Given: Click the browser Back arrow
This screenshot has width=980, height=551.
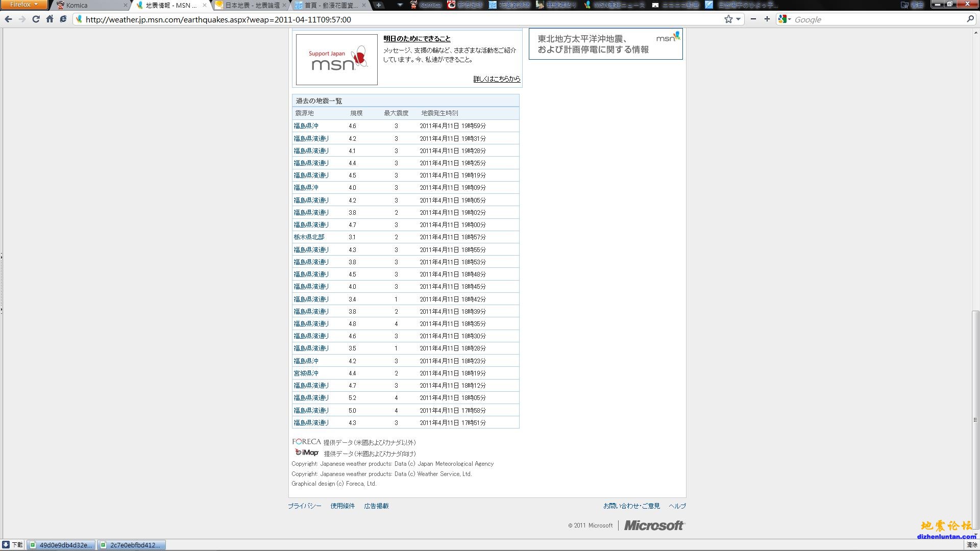Looking at the screenshot, I should coord(8,19).
